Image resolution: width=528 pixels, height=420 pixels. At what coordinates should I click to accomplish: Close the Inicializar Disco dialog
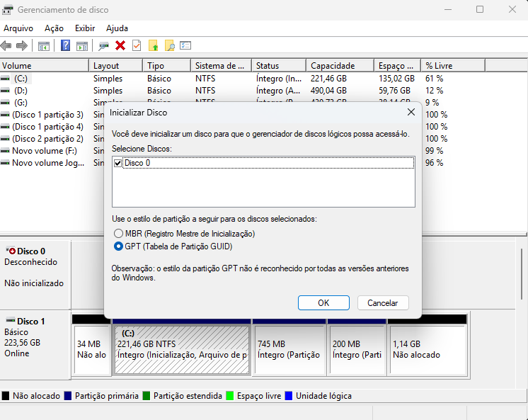(411, 112)
